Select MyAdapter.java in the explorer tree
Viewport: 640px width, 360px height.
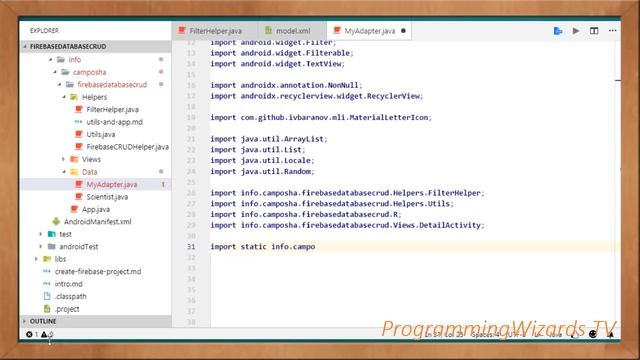click(x=96, y=184)
